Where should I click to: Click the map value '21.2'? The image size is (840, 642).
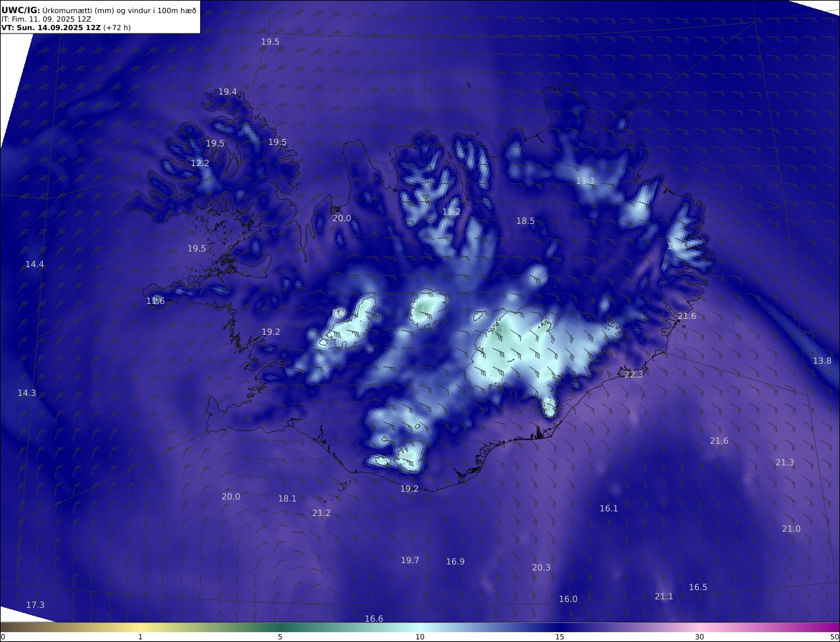pyautogui.click(x=322, y=513)
